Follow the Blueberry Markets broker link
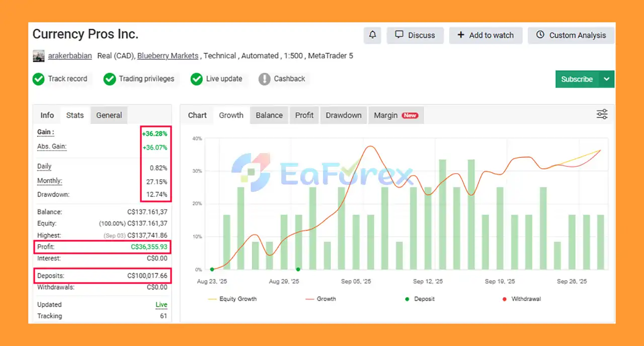The width and height of the screenshot is (644, 346). point(168,56)
